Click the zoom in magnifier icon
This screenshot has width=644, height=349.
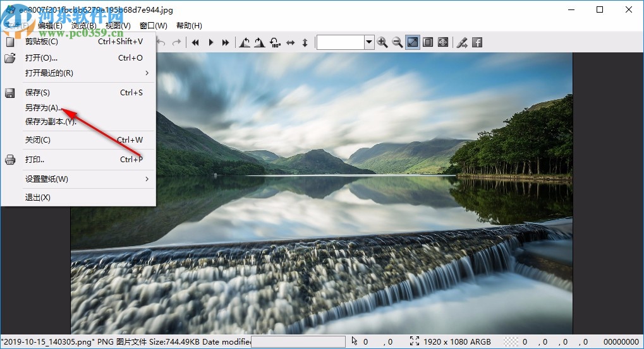coord(382,42)
